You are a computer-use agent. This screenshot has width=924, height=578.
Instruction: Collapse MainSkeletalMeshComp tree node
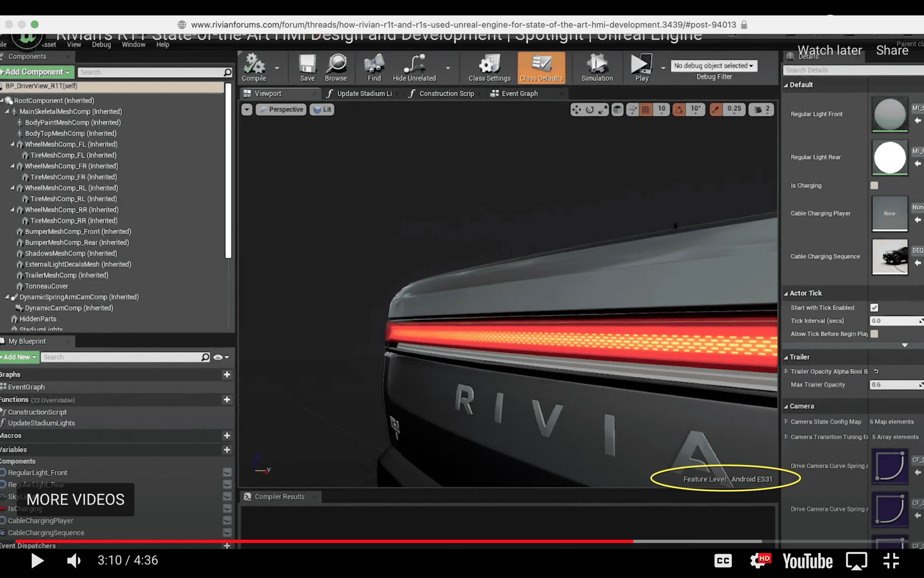[7, 111]
